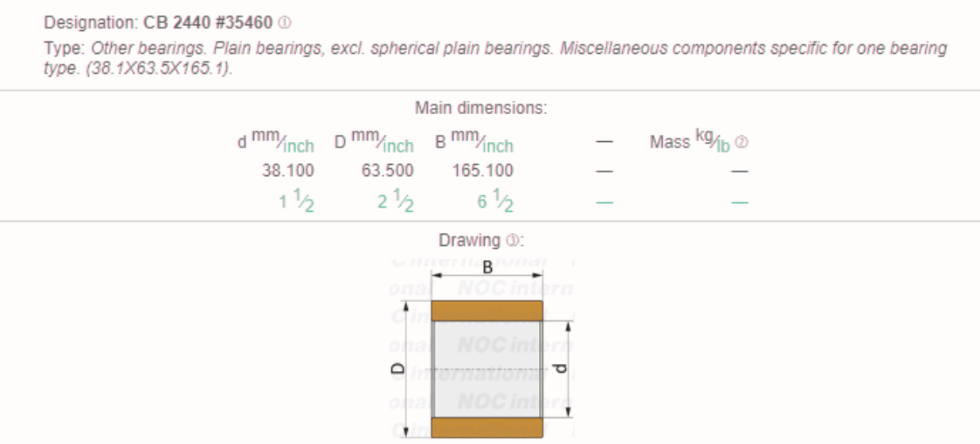980x444 pixels.
Task: Switch d column units to inch
Action: [x=298, y=147]
